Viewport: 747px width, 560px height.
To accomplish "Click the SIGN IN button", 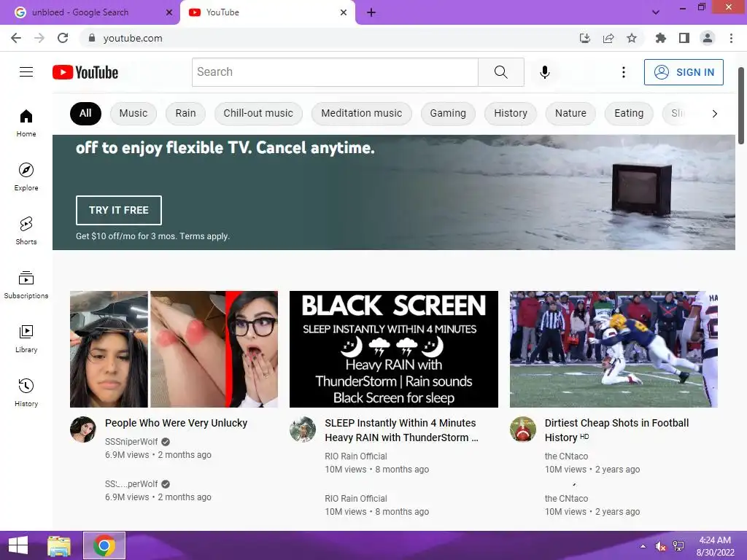I will (683, 72).
